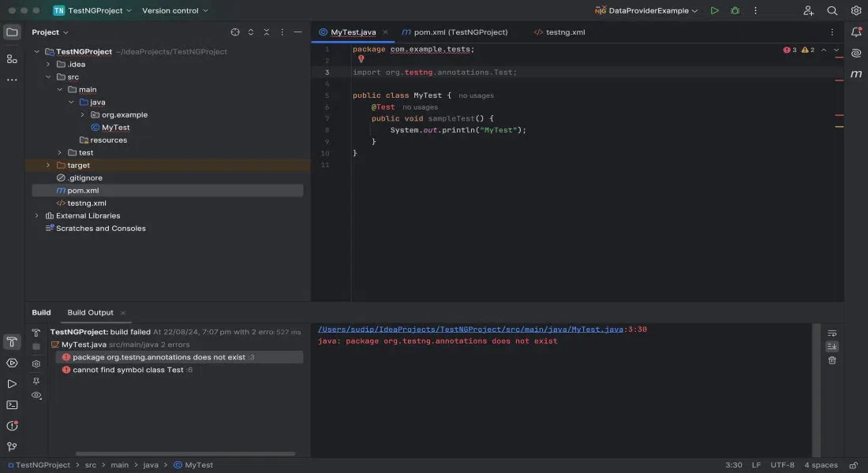Switch to the testng.xml editor tab

559,32
